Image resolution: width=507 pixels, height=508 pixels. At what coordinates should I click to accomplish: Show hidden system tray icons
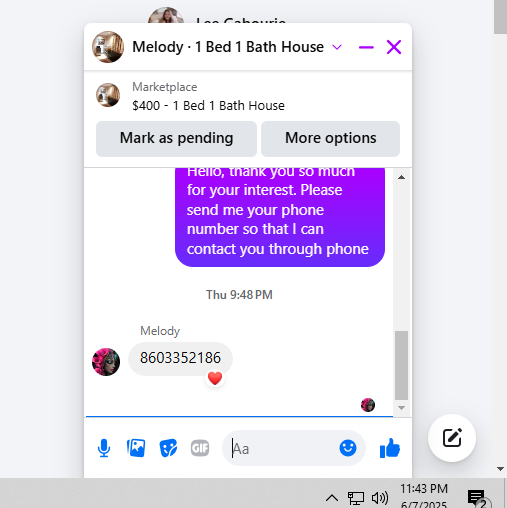(x=332, y=498)
